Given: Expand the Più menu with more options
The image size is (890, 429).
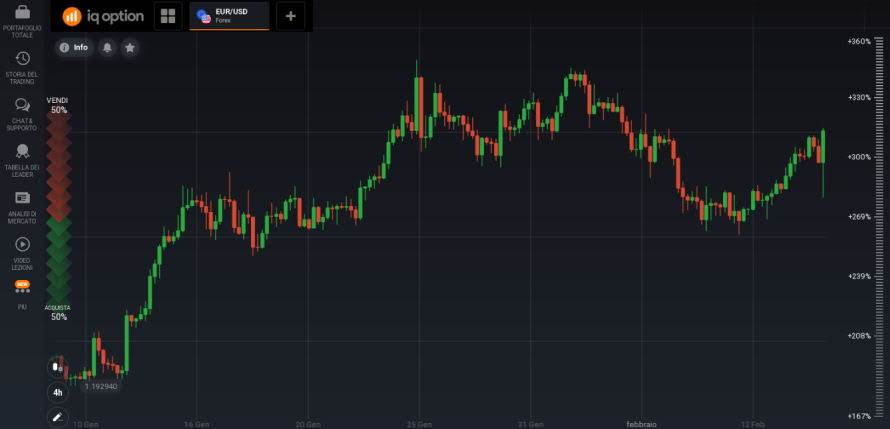Looking at the screenshot, I should [x=22, y=293].
